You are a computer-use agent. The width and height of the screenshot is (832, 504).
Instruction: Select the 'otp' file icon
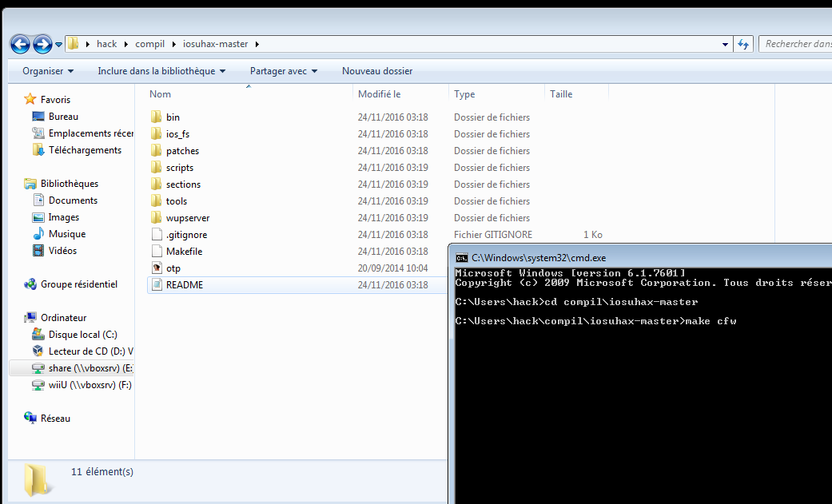pyautogui.click(x=156, y=268)
